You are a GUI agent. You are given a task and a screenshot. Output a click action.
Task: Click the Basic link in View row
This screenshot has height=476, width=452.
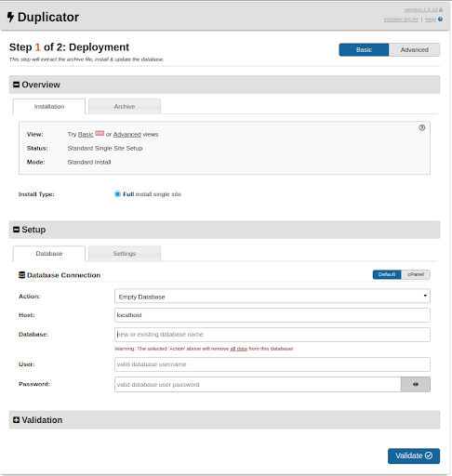click(x=86, y=134)
